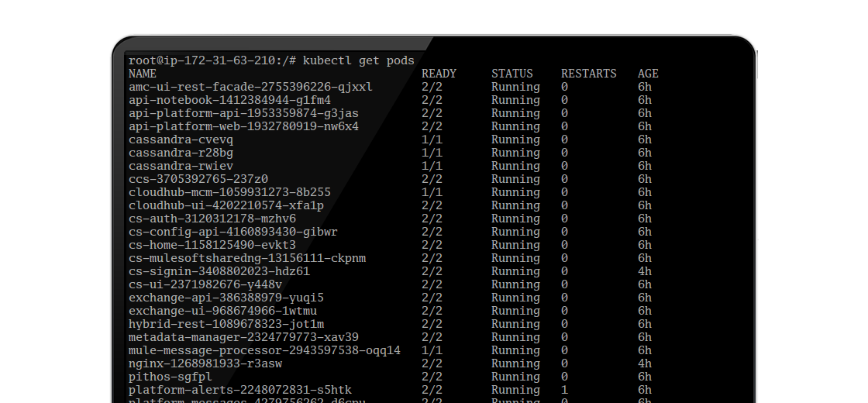868x403 pixels.
Task: Click the AGE column header
Action: [648, 74]
